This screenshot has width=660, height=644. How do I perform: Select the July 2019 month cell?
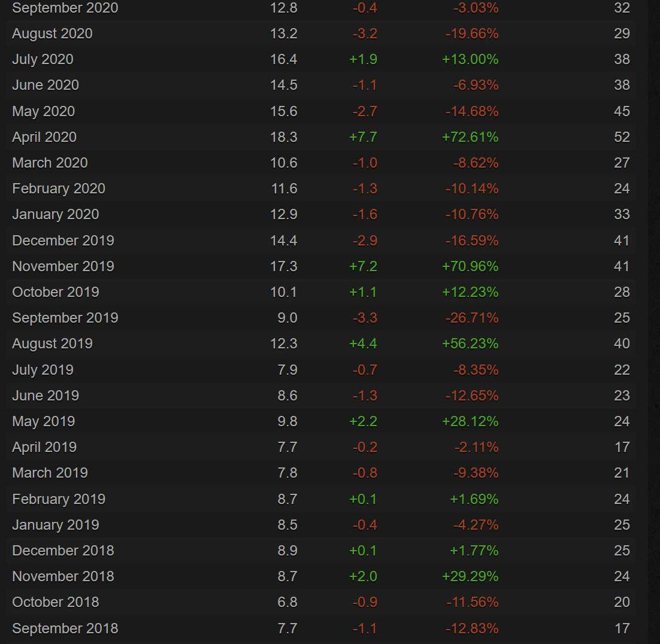click(x=43, y=370)
